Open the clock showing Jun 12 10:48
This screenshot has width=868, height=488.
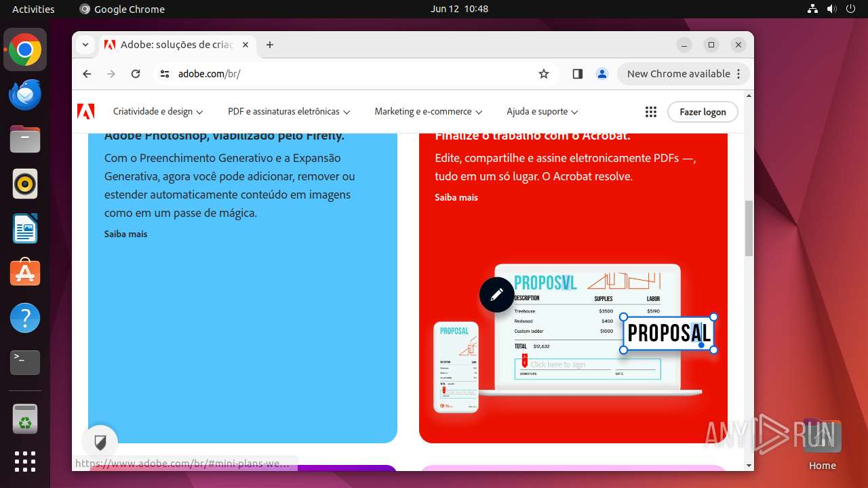tap(459, 9)
